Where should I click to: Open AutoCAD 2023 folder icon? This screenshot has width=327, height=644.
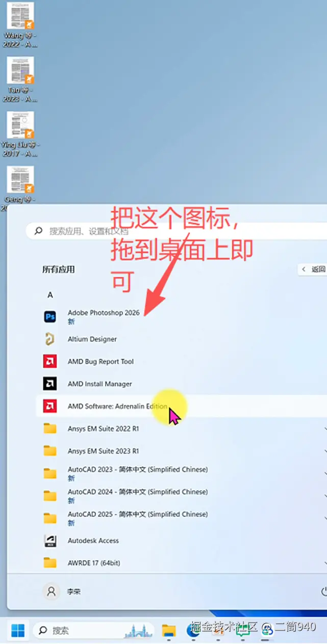(50, 474)
